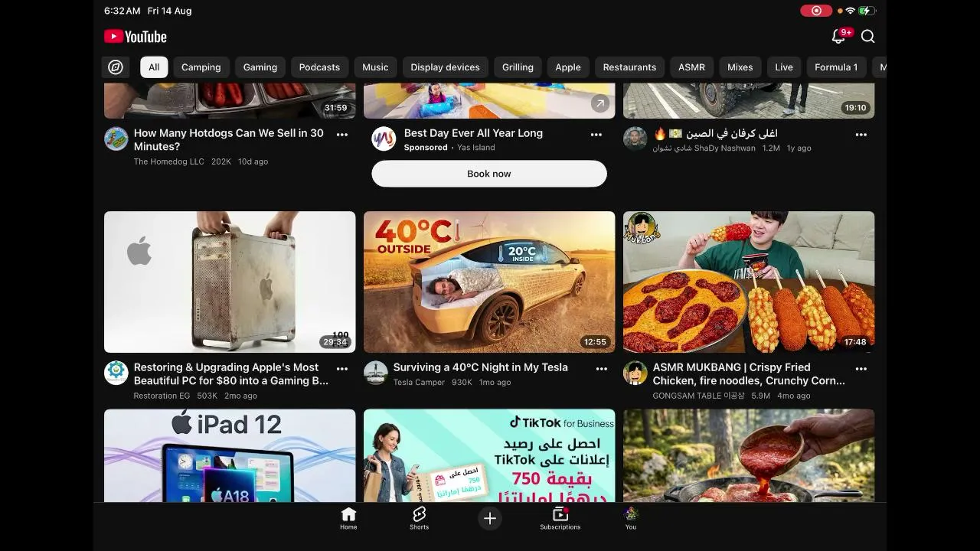Open Yas Island advertiser avatar

coord(384,139)
